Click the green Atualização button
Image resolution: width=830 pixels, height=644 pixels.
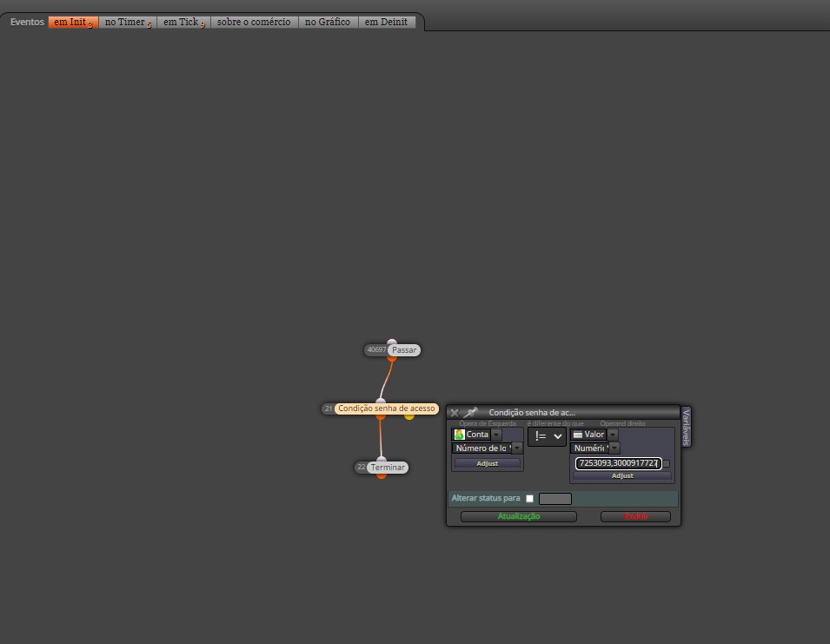point(519,516)
